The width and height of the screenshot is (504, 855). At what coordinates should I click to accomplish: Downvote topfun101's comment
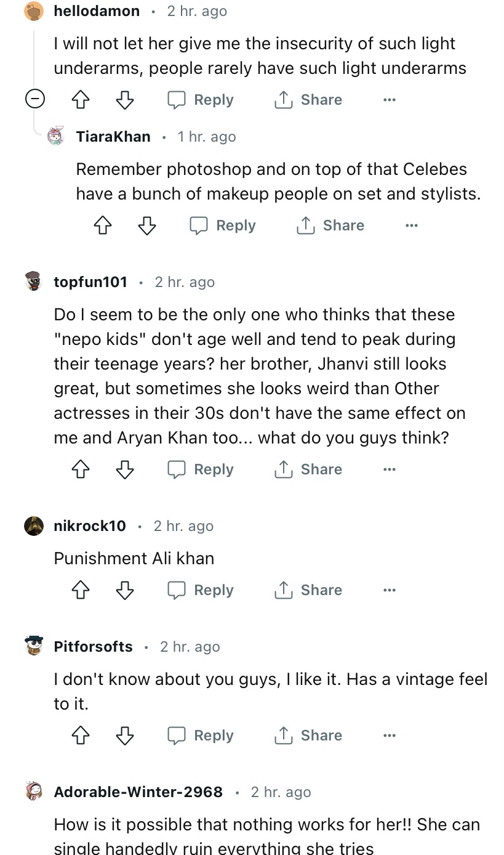tap(125, 469)
